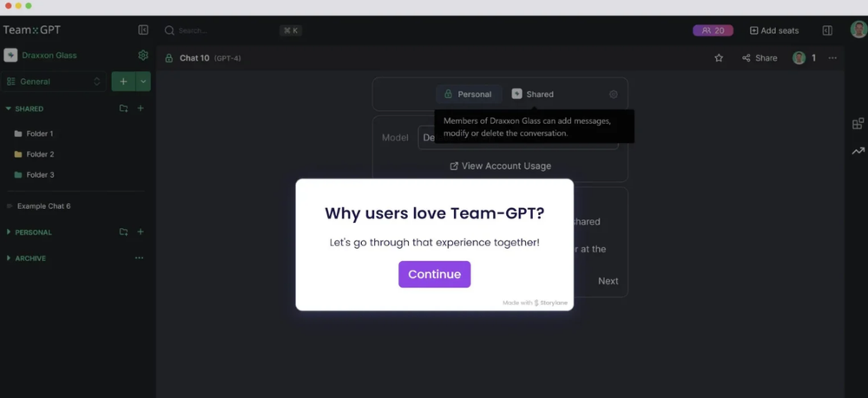Click the purple 20 members badge
Image resolution: width=868 pixels, height=398 pixels.
coord(713,30)
